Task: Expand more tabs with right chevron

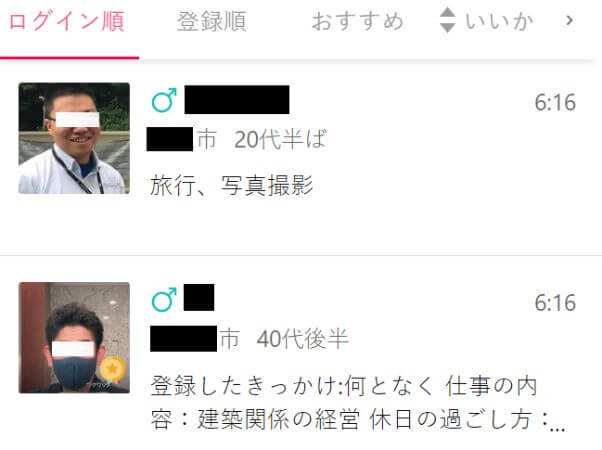Action: point(570,20)
